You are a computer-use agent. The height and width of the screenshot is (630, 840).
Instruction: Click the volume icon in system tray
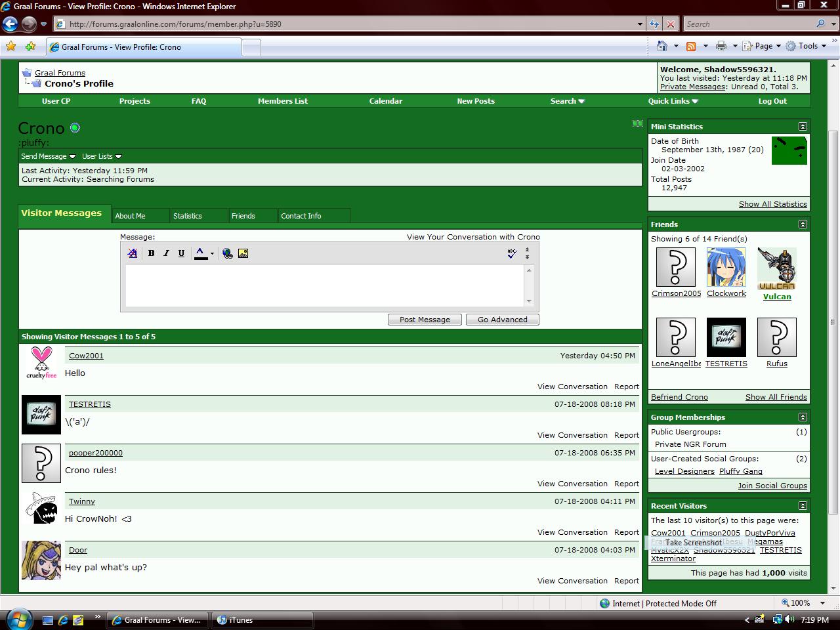(x=790, y=619)
